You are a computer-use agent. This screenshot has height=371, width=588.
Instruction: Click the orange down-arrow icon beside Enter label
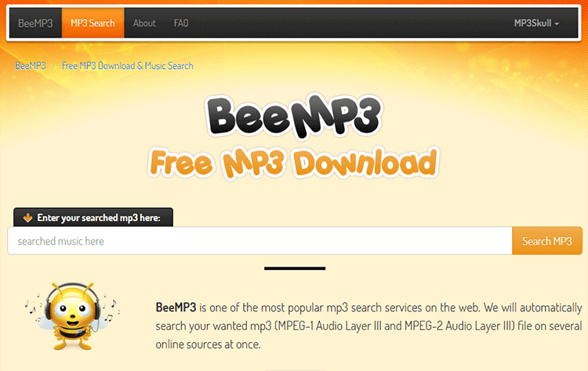tap(27, 218)
